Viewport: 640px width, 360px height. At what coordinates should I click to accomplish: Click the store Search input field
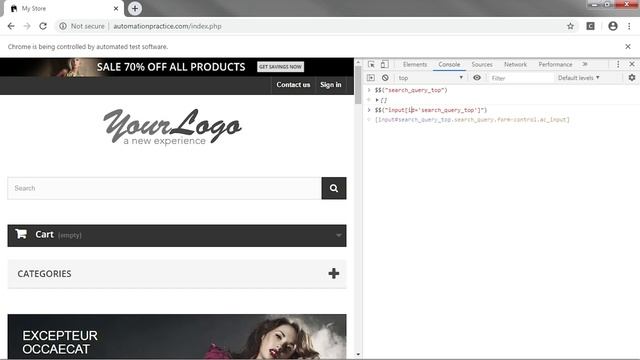[164, 188]
